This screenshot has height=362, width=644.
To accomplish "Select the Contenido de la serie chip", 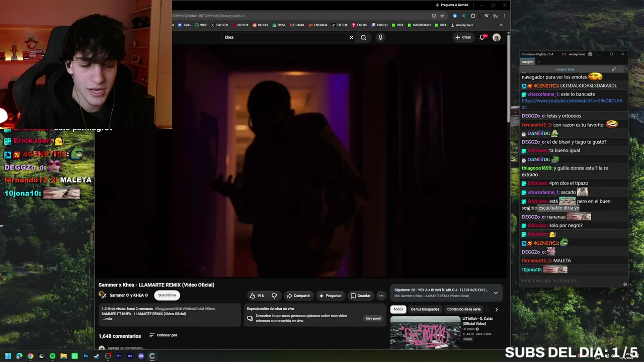I will (x=464, y=309).
